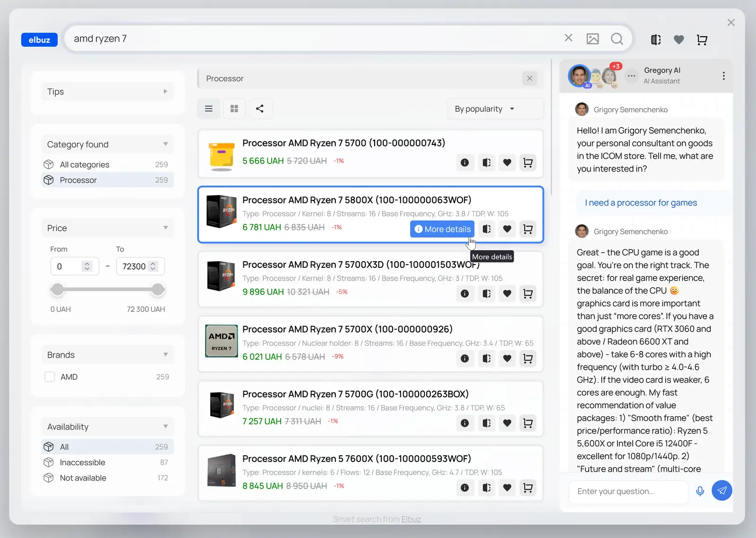This screenshot has height=538, width=756.
Task: Click the minimum price slider handle
Action: [57, 289]
